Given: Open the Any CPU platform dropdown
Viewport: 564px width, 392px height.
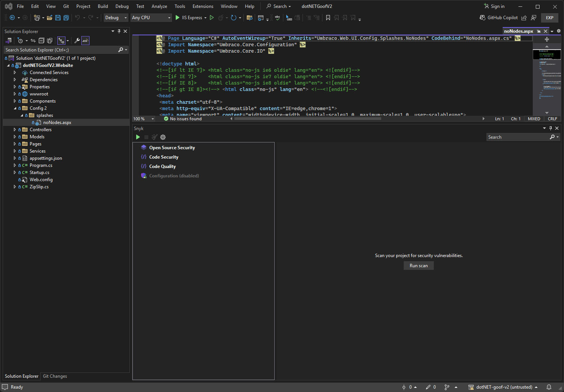Looking at the screenshot, I should click(x=151, y=18).
